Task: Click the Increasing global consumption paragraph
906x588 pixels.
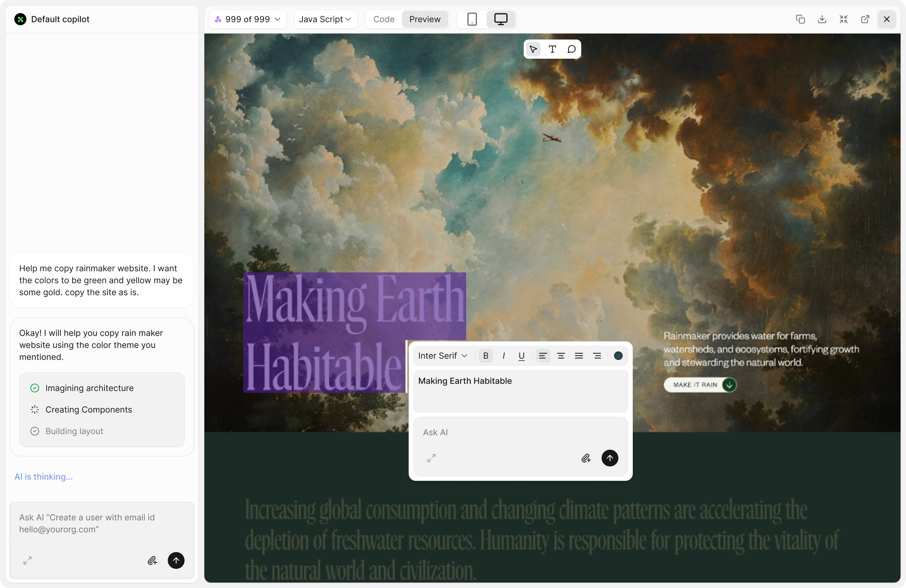Action: 542,540
